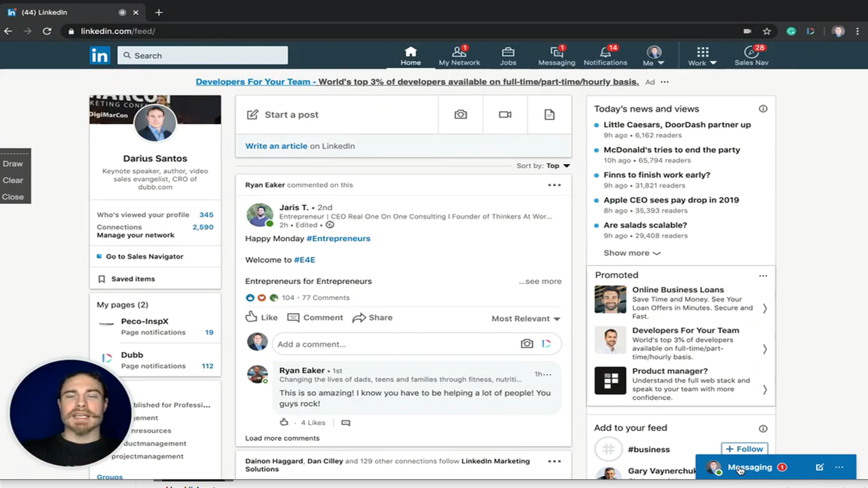
Task: Like Jaris T.'s post
Action: click(261, 317)
